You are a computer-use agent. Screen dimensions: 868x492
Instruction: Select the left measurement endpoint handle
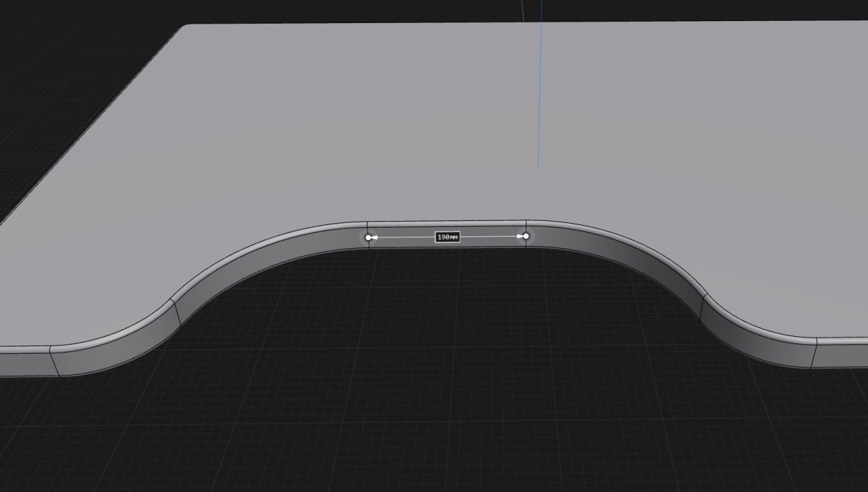(x=368, y=237)
